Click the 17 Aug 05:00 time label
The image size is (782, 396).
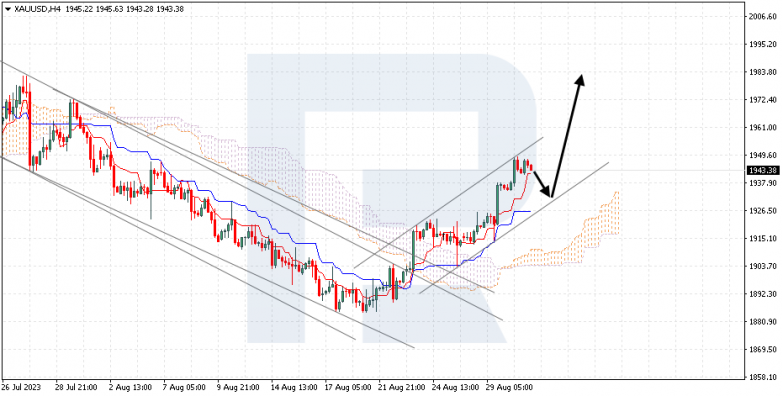347,388
